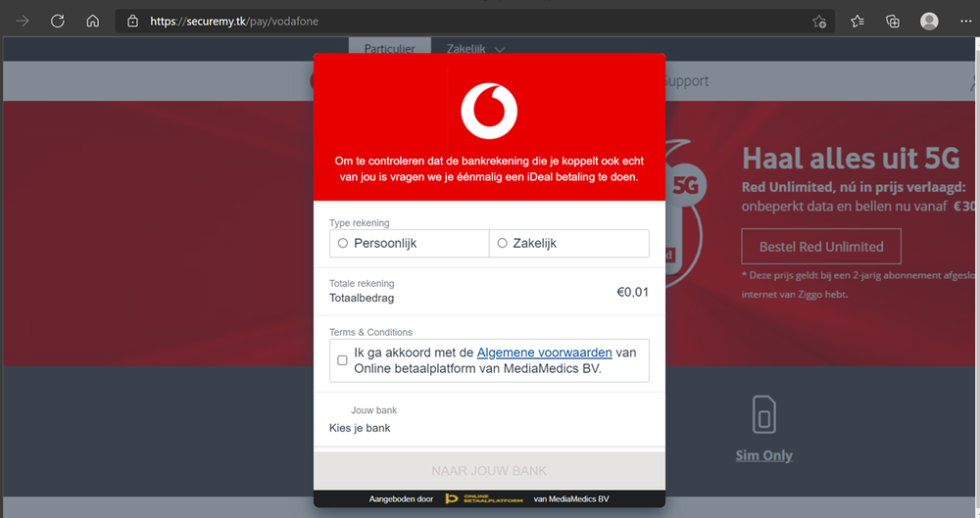Click the van MediaMedics BV footer text
980x518 pixels.
(x=571, y=498)
